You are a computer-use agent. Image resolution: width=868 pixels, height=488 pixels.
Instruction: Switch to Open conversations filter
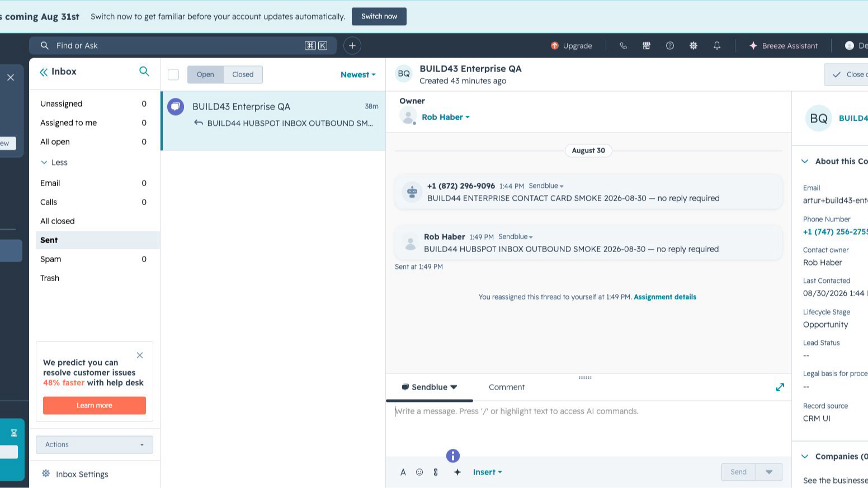[205, 75]
